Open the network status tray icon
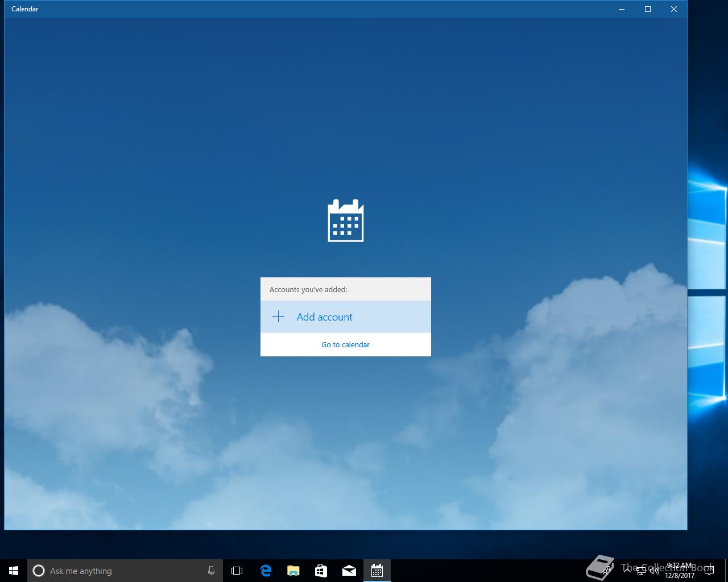 click(641, 571)
